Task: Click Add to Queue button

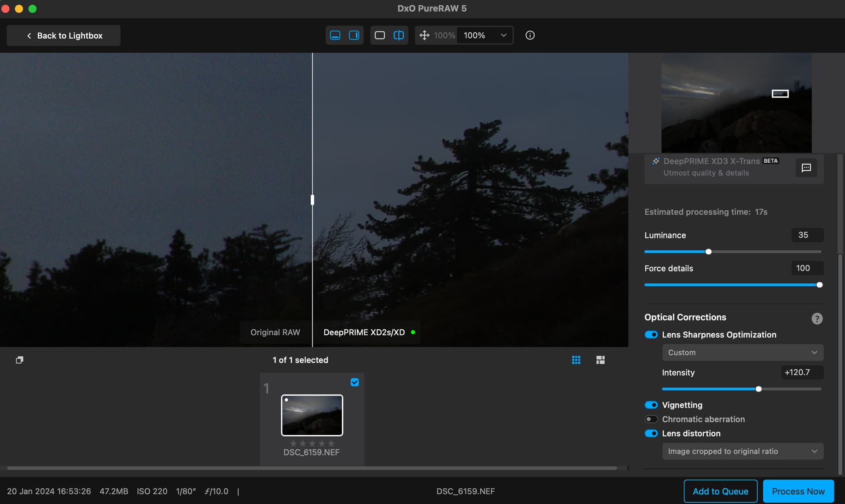Action: click(x=720, y=491)
